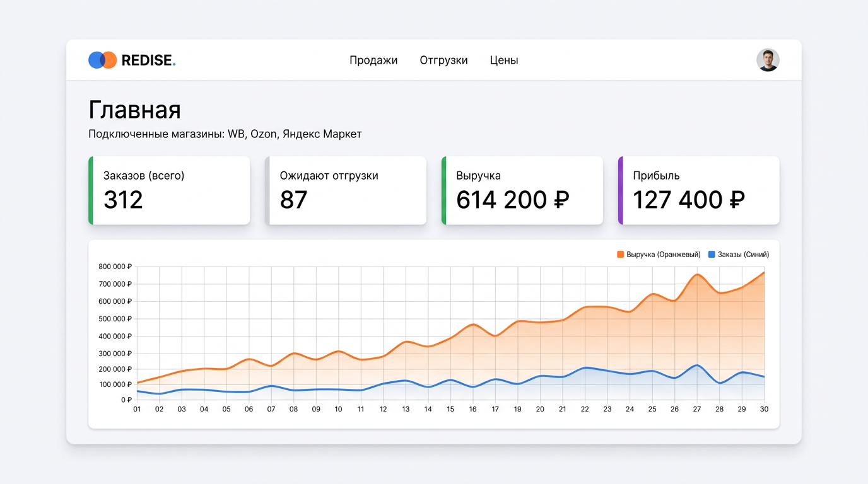868x484 pixels.
Task: Open the Продажи menu item
Action: pyautogui.click(x=373, y=60)
